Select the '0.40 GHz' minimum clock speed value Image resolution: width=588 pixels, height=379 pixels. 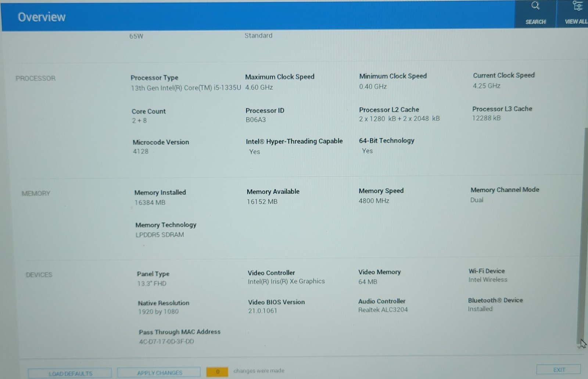pyautogui.click(x=373, y=86)
